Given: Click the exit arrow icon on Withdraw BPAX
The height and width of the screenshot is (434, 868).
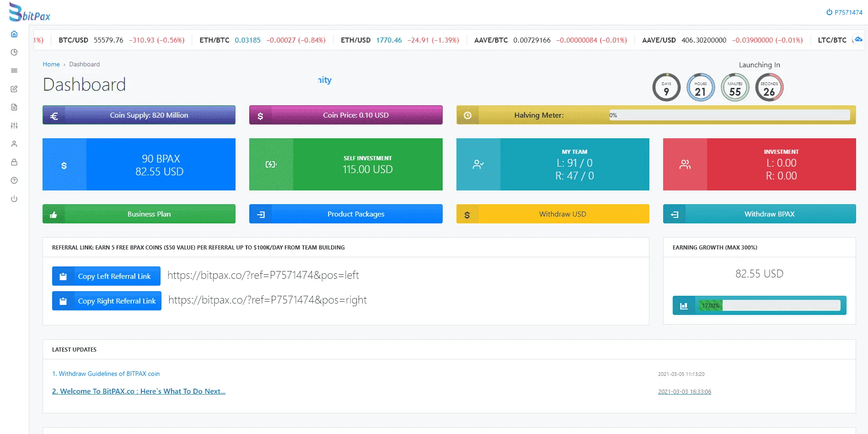Looking at the screenshot, I should click(x=675, y=214).
